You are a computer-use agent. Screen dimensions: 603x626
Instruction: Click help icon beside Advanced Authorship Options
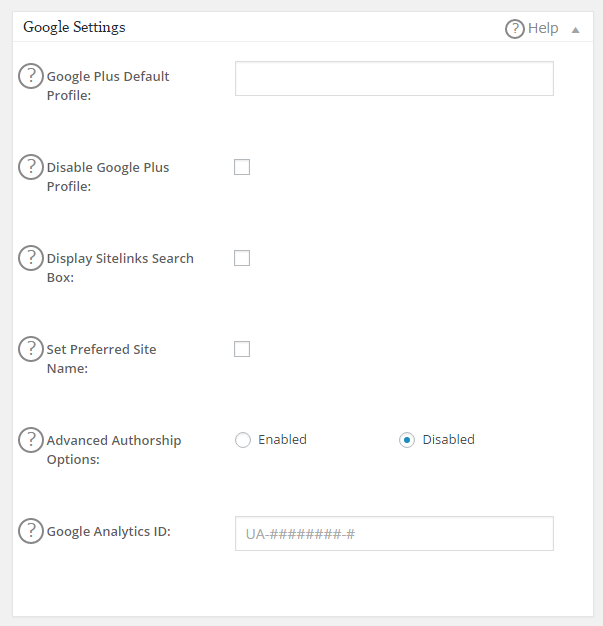click(31, 440)
